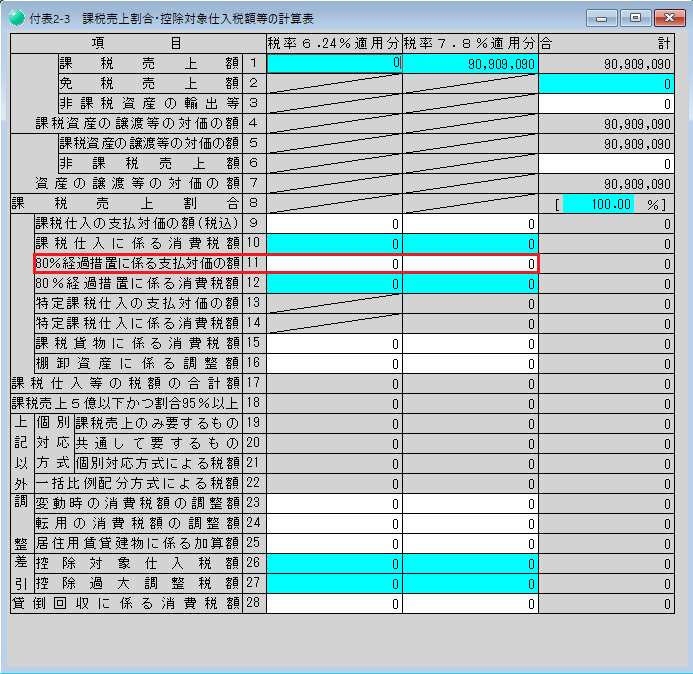
Task: Click row 16 棚卸資産に係る調整額 7.8% cell
Action: pyautogui.click(x=470, y=364)
